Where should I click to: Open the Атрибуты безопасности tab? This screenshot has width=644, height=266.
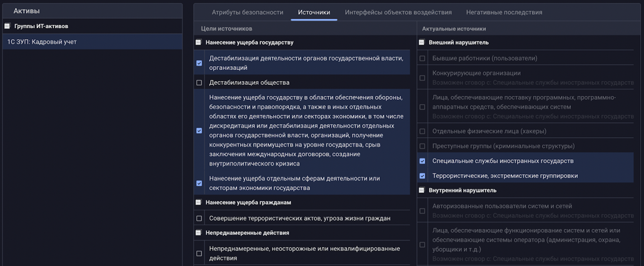(x=248, y=12)
